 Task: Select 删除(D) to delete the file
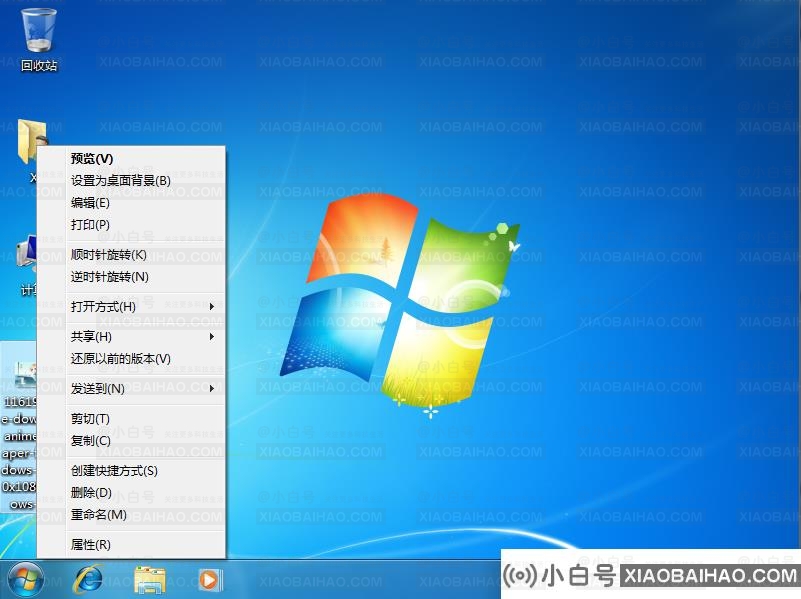point(132,493)
